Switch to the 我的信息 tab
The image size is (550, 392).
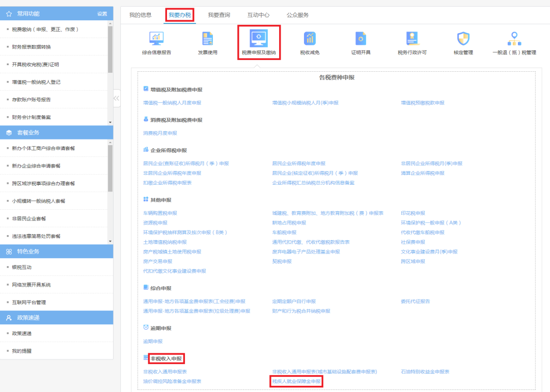(140, 15)
